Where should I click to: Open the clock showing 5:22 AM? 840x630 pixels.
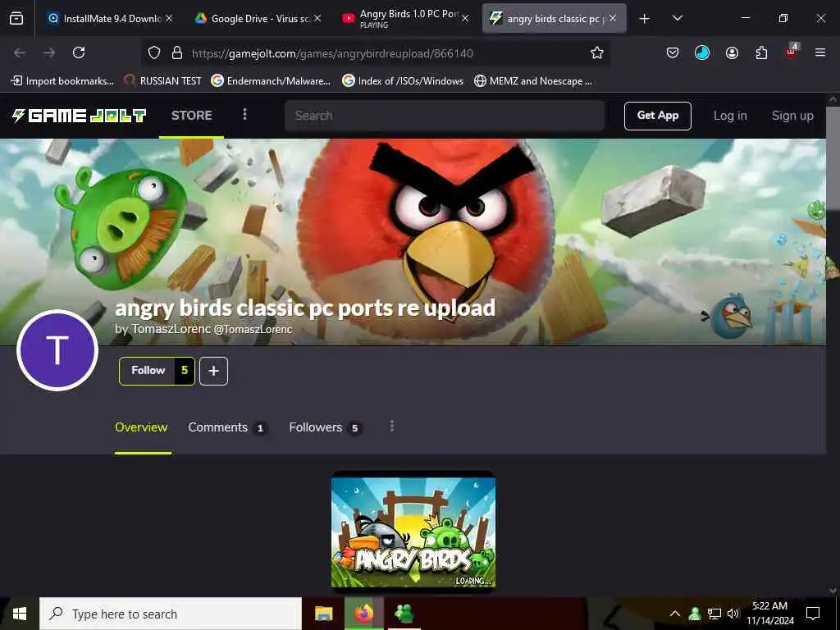(x=769, y=614)
